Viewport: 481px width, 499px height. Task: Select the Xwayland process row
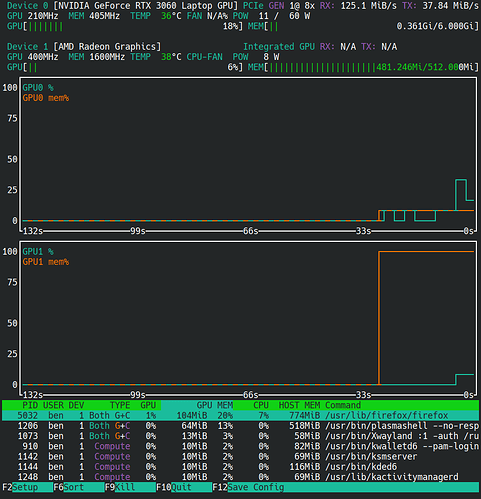pyautogui.click(x=240, y=436)
